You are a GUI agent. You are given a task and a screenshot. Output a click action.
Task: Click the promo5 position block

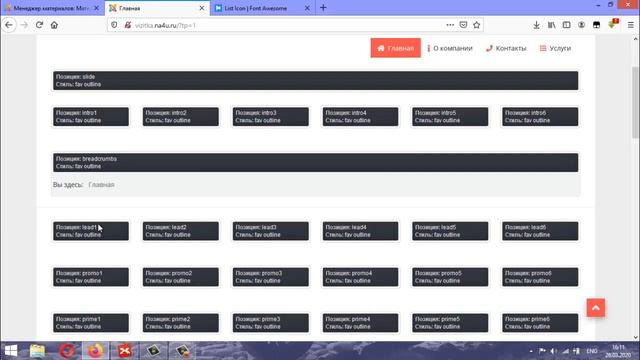pos(450,277)
